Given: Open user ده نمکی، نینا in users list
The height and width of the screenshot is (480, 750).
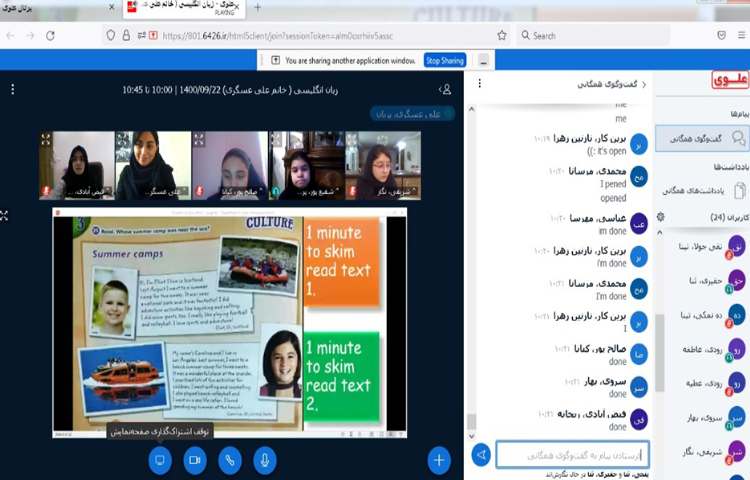Looking at the screenshot, I should (x=711, y=316).
